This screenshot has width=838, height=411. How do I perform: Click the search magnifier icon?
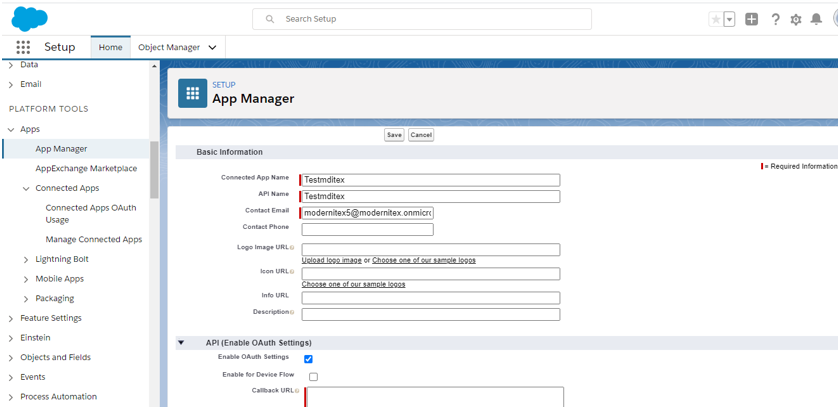click(270, 19)
